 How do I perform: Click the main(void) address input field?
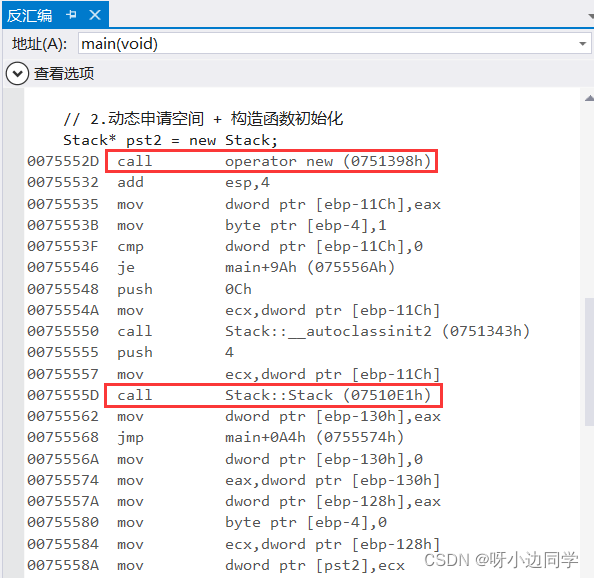click(334, 44)
